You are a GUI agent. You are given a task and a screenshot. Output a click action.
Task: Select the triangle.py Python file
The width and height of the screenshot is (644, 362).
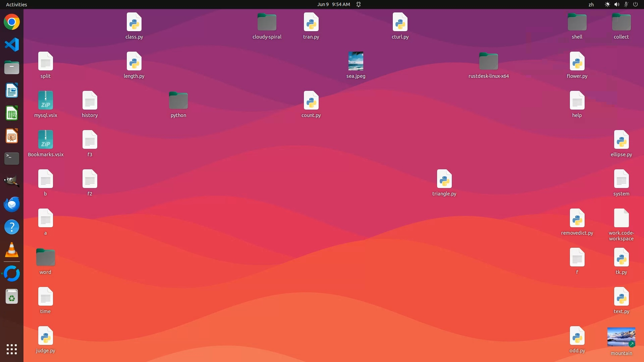coord(444,179)
